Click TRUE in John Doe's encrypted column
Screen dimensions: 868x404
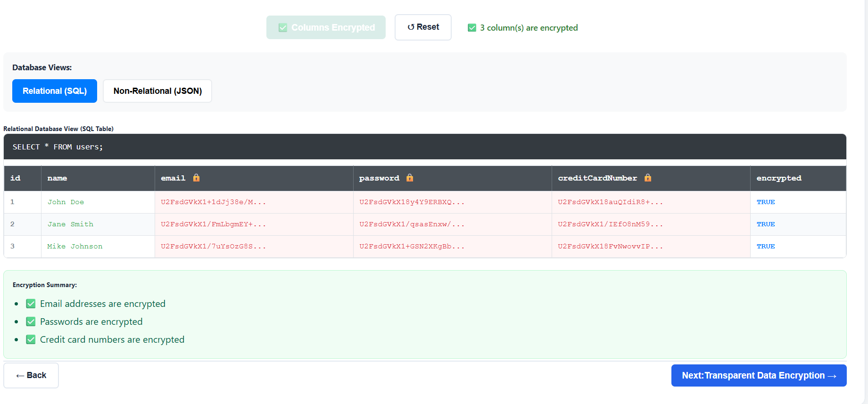[x=765, y=202]
